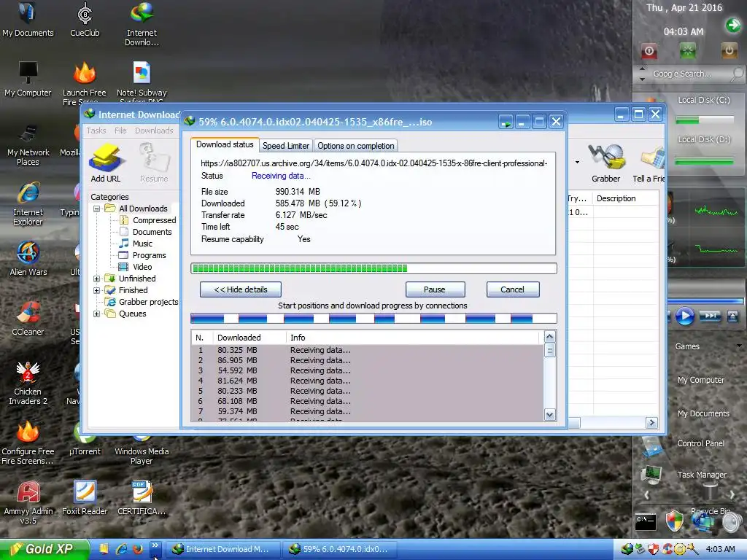The height and width of the screenshot is (560, 747).
Task: Click the sidebar shortcut list right chevron
Action: coord(732,495)
